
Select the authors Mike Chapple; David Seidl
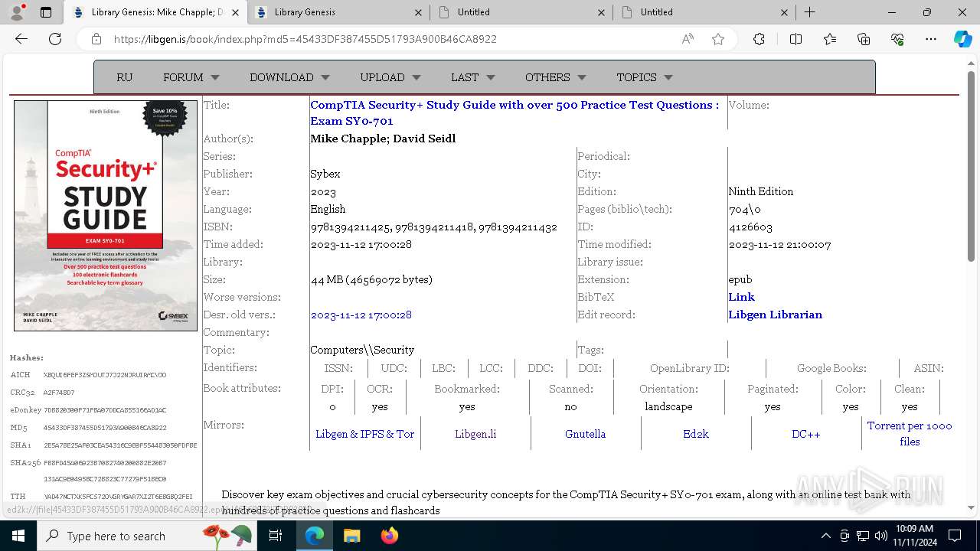coord(383,139)
